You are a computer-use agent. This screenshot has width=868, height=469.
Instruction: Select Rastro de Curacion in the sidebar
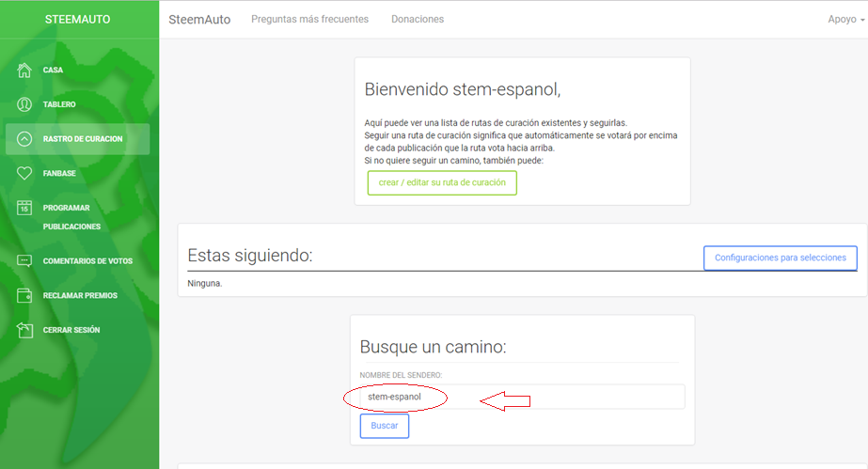click(77, 139)
